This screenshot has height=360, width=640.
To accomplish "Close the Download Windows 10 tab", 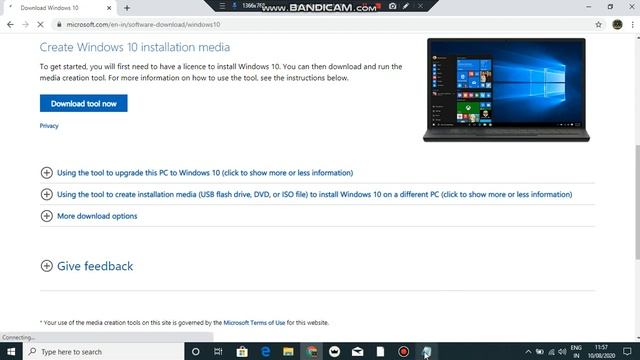I will [109, 8].
